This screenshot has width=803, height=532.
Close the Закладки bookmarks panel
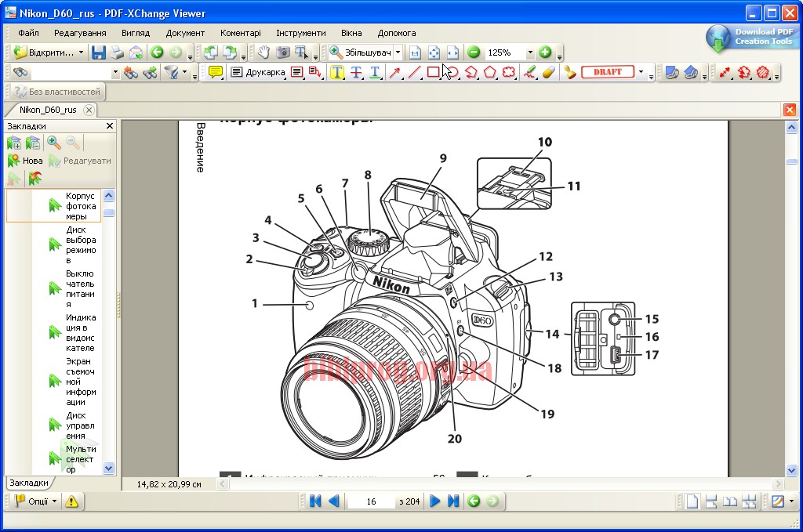pos(110,126)
